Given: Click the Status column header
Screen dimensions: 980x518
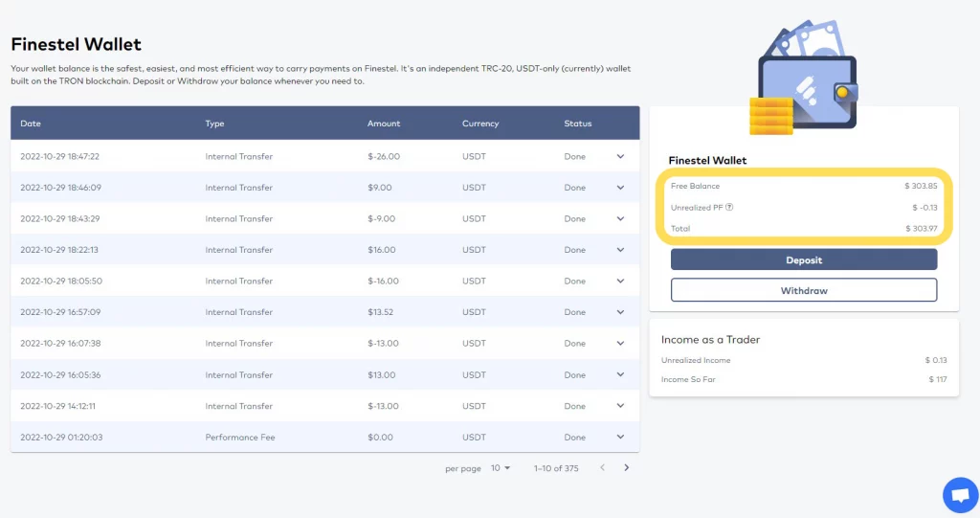Looking at the screenshot, I should [x=577, y=124].
